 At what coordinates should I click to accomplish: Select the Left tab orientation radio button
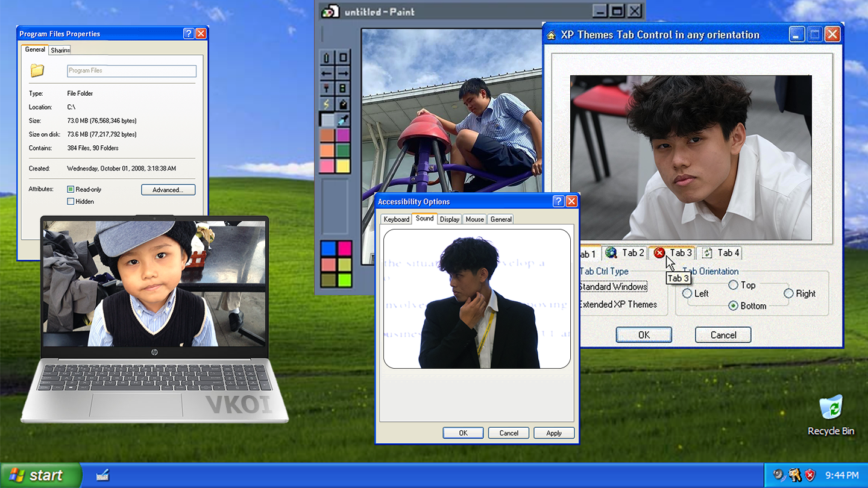click(x=687, y=293)
